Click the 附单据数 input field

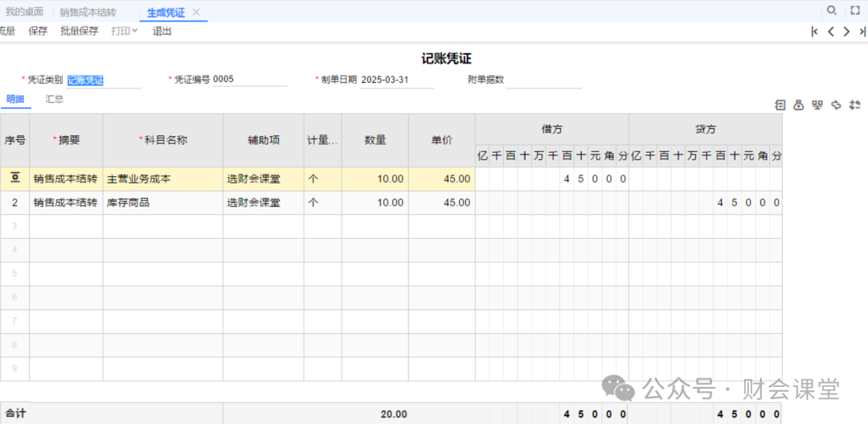543,80
